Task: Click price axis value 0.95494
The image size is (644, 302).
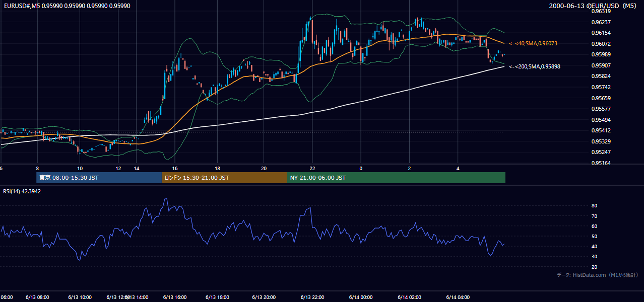Action: pyautogui.click(x=601, y=120)
